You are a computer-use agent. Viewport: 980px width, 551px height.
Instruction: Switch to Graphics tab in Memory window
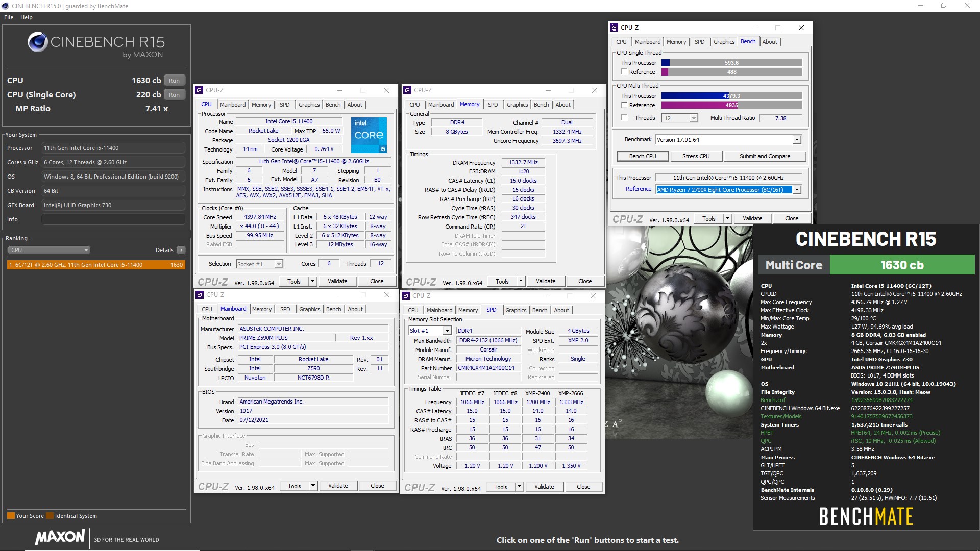click(517, 105)
